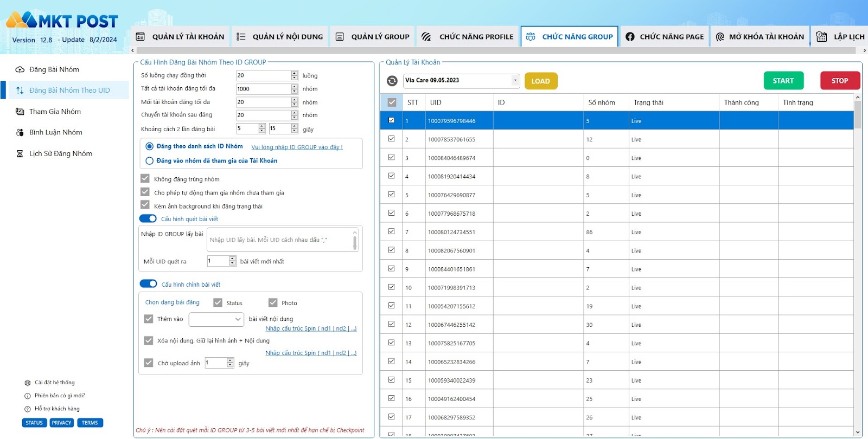Click the Phiên bản có gì mới info icon
The height and width of the screenshot is (439, 868).
[28, 396]
